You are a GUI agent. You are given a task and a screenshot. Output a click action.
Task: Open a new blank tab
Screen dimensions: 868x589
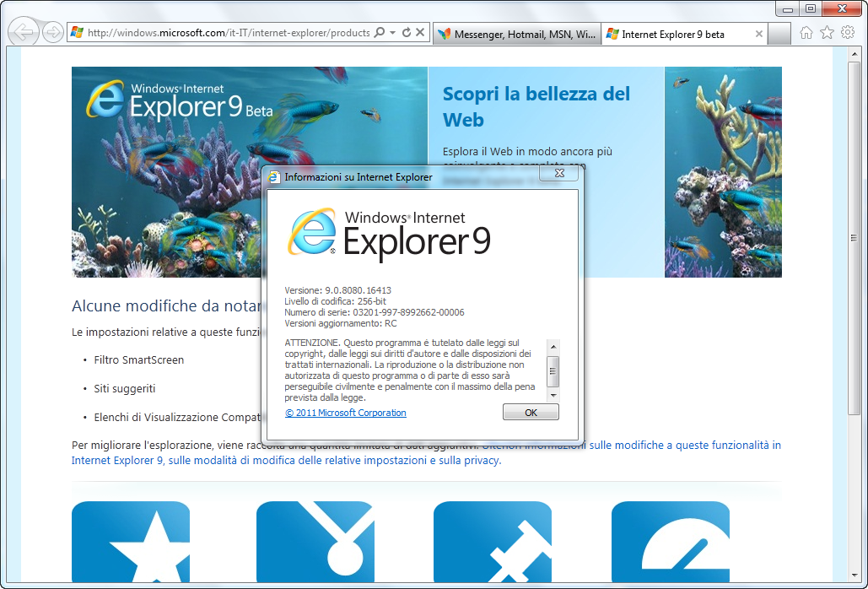pos(779,35)
